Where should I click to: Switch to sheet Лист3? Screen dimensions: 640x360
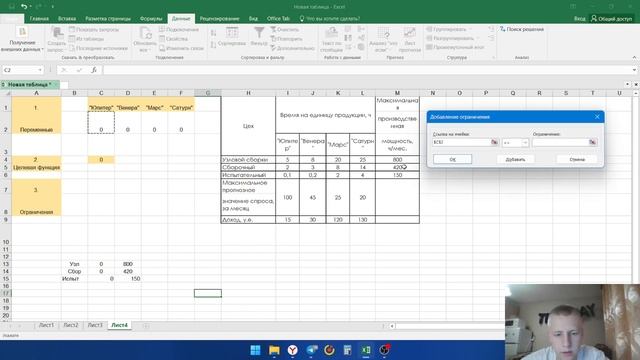pos(95,325)
